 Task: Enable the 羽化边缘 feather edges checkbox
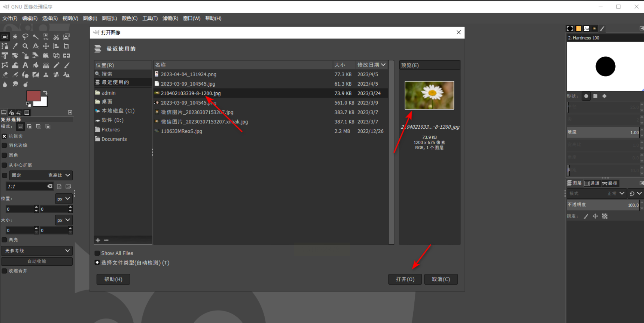click(4, 145)
